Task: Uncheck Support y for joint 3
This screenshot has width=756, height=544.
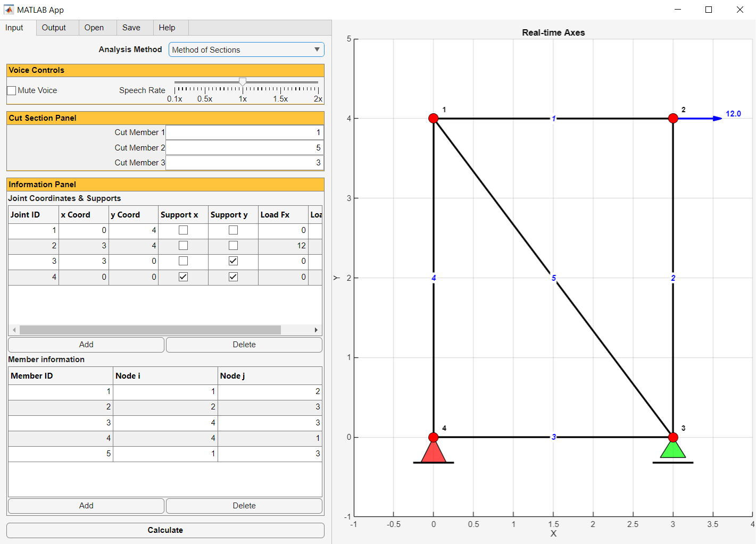Action: tap(233, 261)
